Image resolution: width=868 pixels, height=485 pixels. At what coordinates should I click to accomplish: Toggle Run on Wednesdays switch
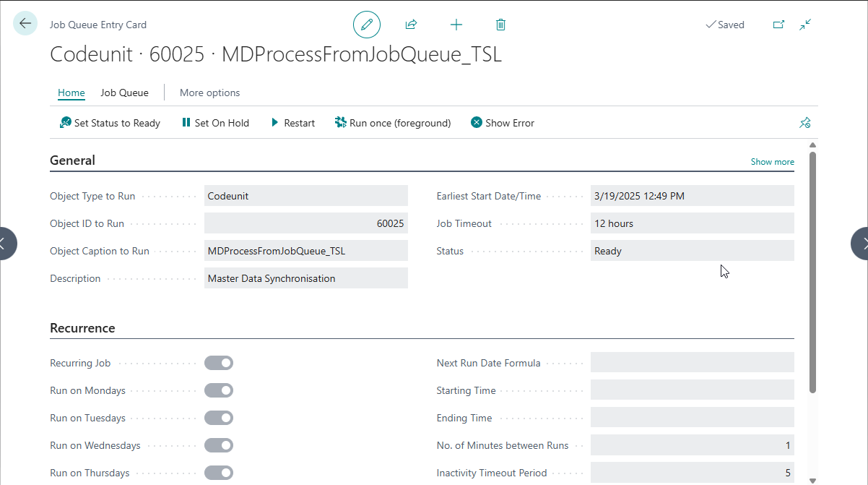[219, 445]
